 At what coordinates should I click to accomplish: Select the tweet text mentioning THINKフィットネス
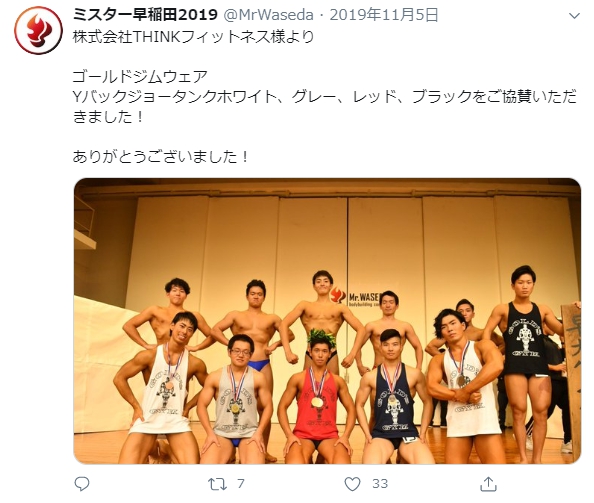(193, 37)
